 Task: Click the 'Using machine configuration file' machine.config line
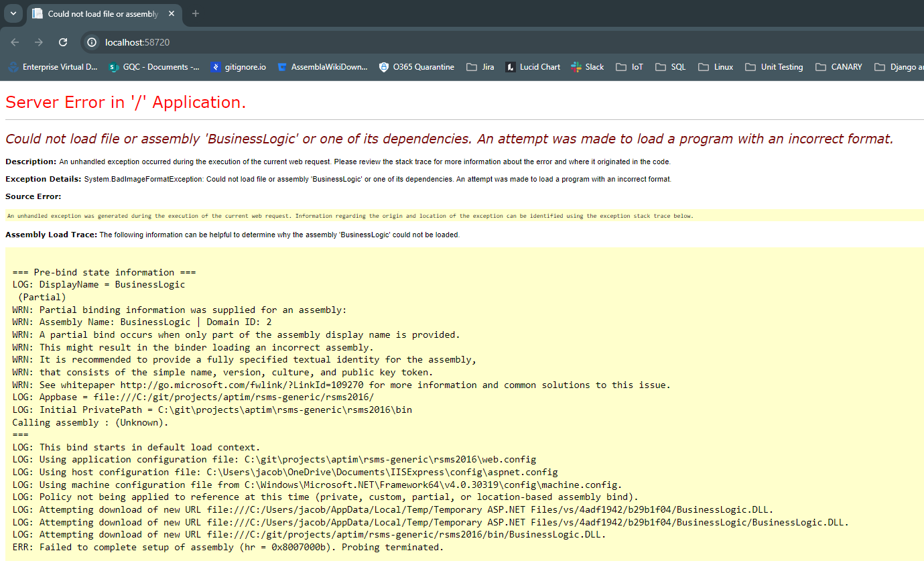point(317,485)
